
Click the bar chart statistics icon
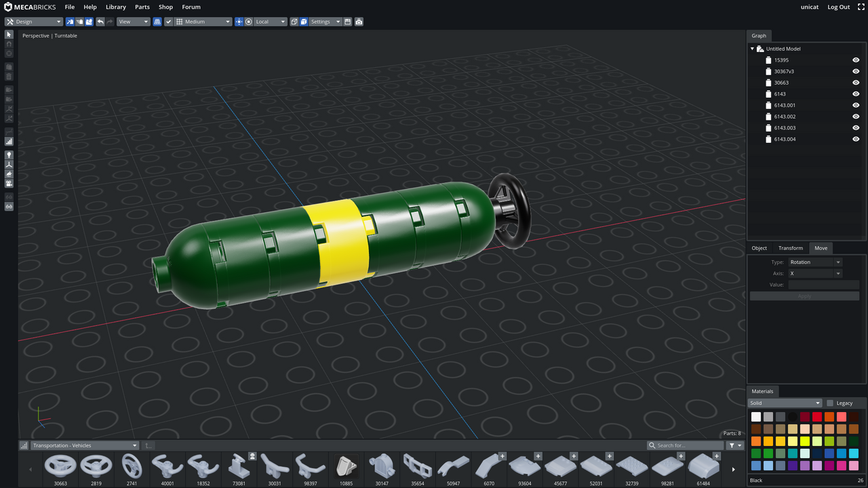coord(9,142)
